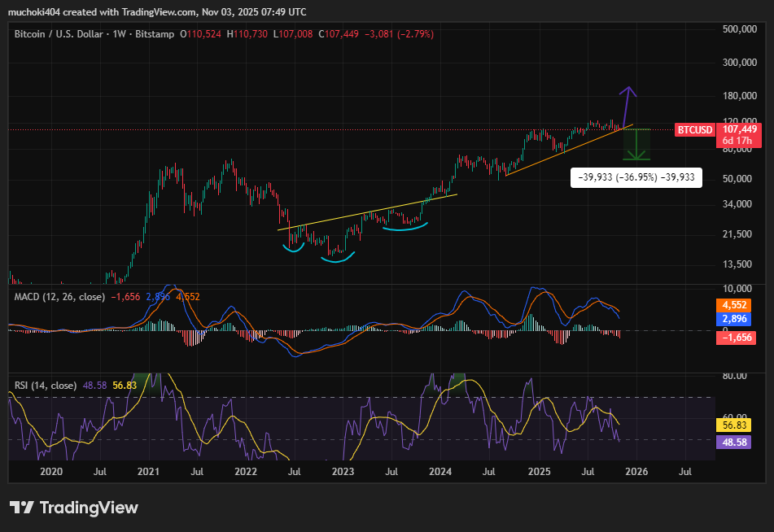Click the orange 4,552 axis price tag
The image size is (774, 532).
(733, 305)
